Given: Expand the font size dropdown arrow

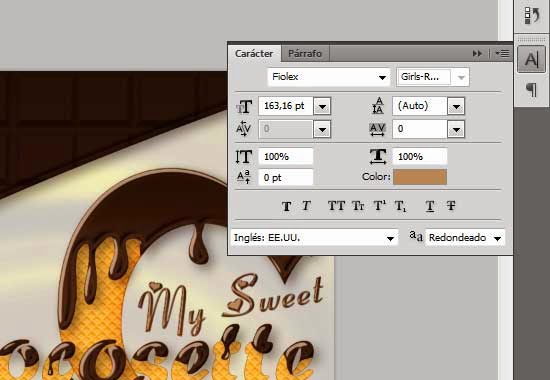Looking at the screenshot, I should click(x=322, y=106).
